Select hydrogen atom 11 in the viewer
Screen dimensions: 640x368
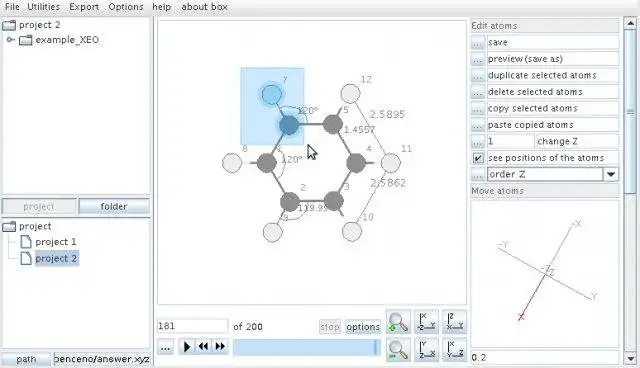(x=391, y=163)
